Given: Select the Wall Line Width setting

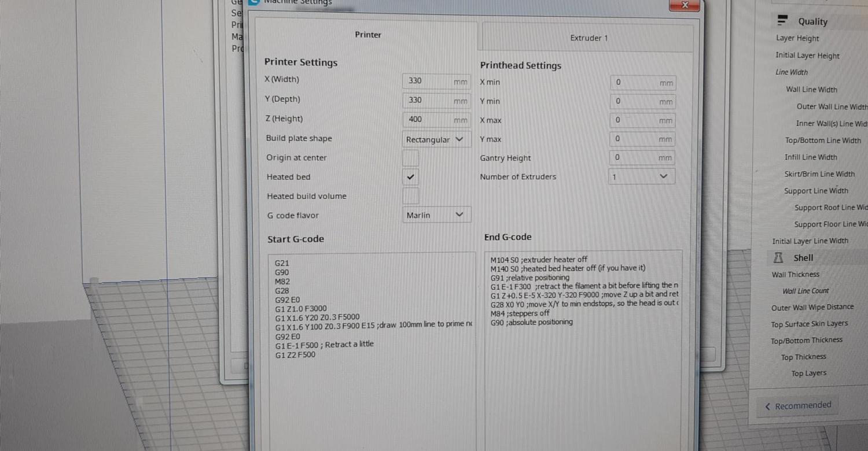Looking at the screenshot, I should [x=811, y=90].
